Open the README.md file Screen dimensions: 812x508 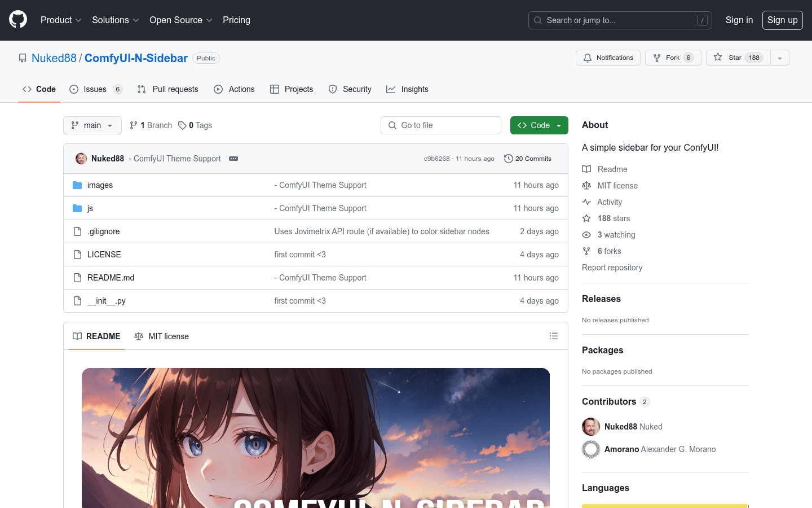click(x=111, y=277)
